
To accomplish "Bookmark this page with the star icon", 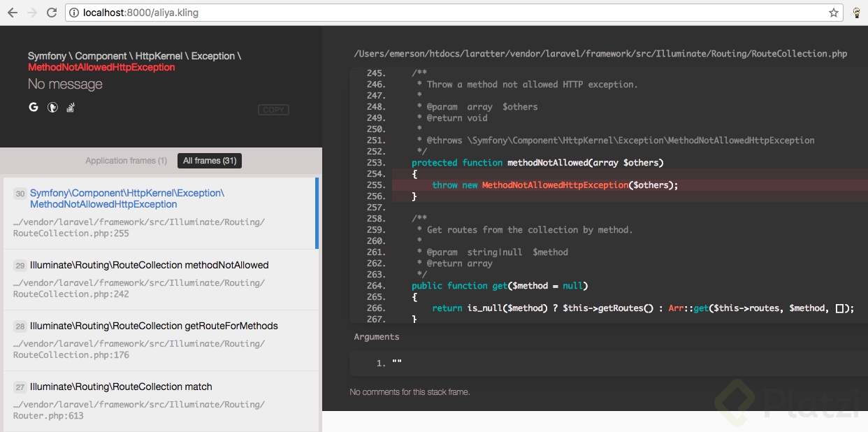I will [x=834, y=13].
